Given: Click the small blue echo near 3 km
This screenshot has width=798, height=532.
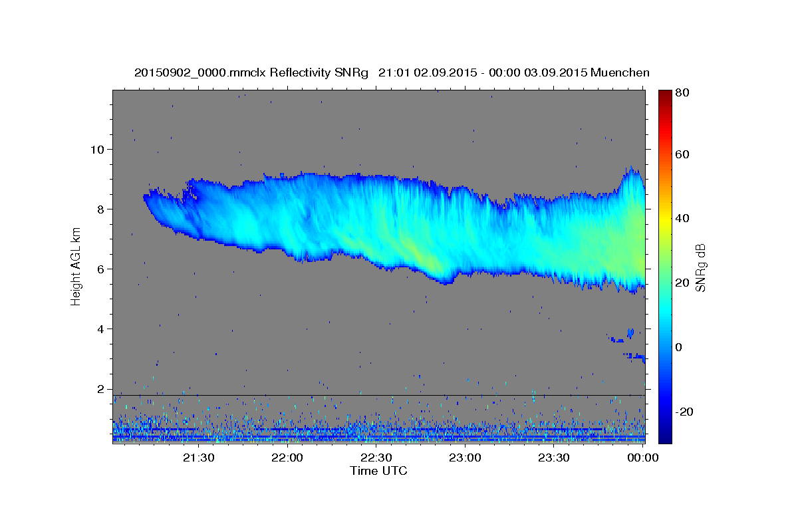Looking at the screenshot, I should click(635, 356).
